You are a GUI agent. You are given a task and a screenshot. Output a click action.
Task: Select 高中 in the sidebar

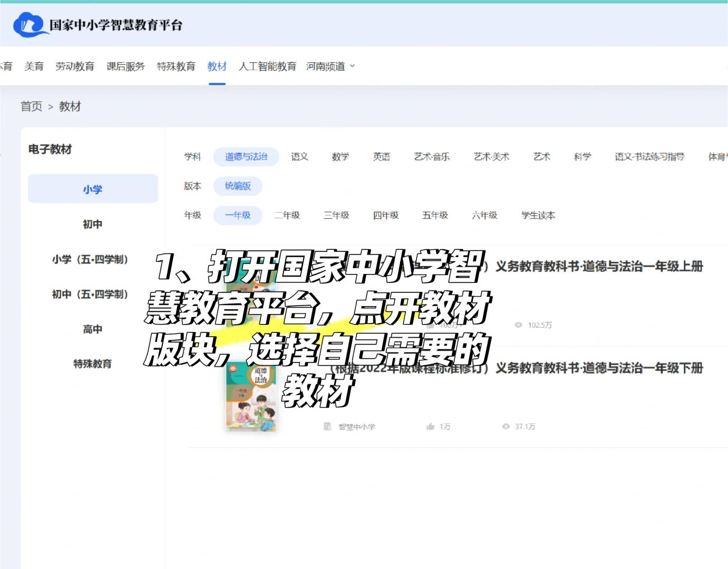click(x=93, y=329)
